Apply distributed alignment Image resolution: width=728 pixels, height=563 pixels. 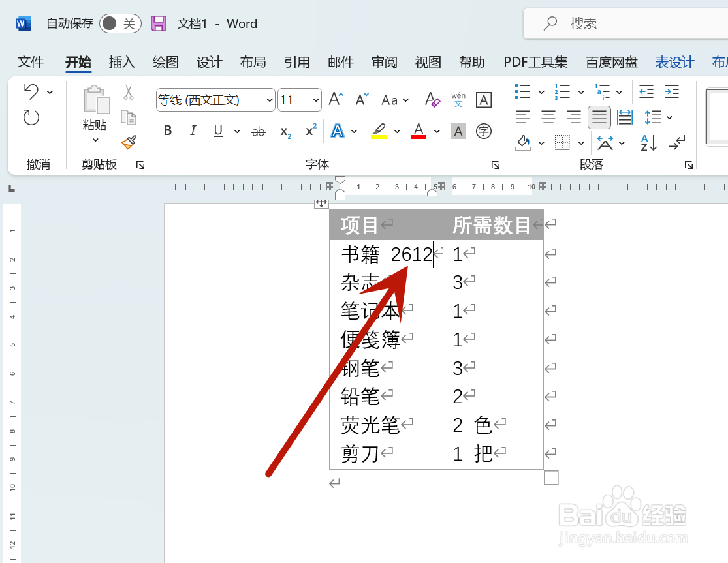tap(624, 117)
